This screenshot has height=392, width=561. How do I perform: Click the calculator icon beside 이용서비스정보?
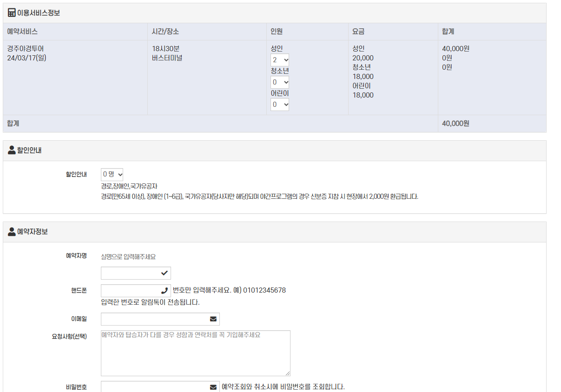click(12, 13)
